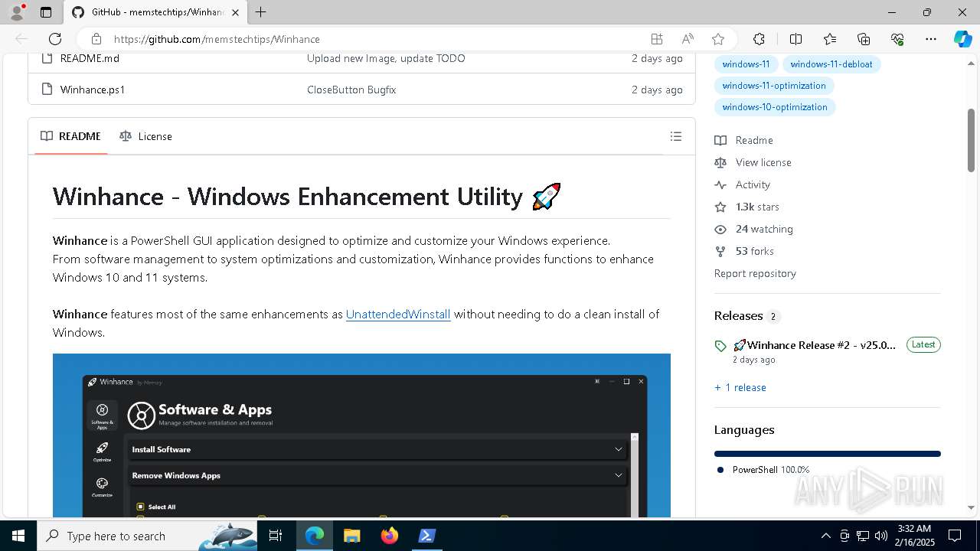Open the Windows Start menu
Viewport: 980px width, 551px height.
(18, 536)
